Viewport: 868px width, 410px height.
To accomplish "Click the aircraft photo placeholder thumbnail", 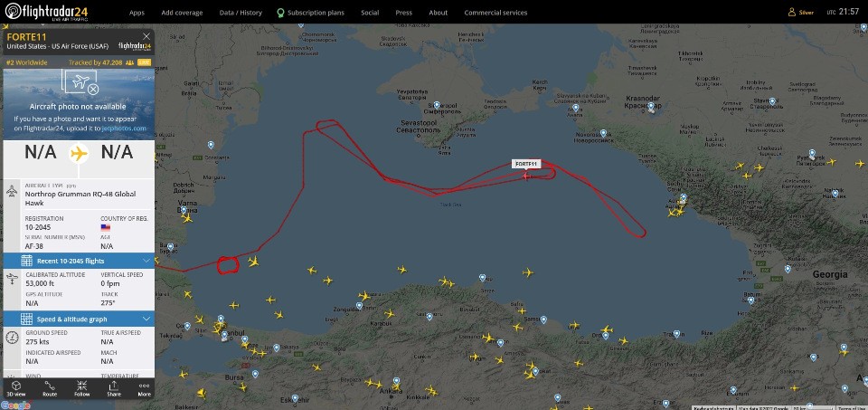I will click(x=80, y=83).
